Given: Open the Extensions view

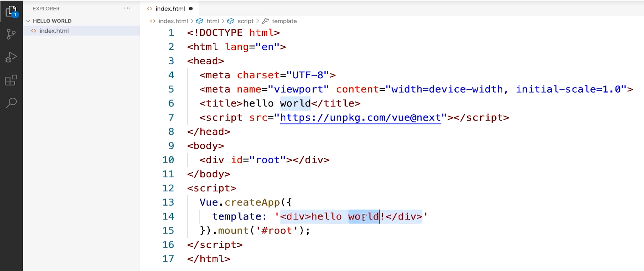Looking at the screenshot, I should click(x=11, y=80).
